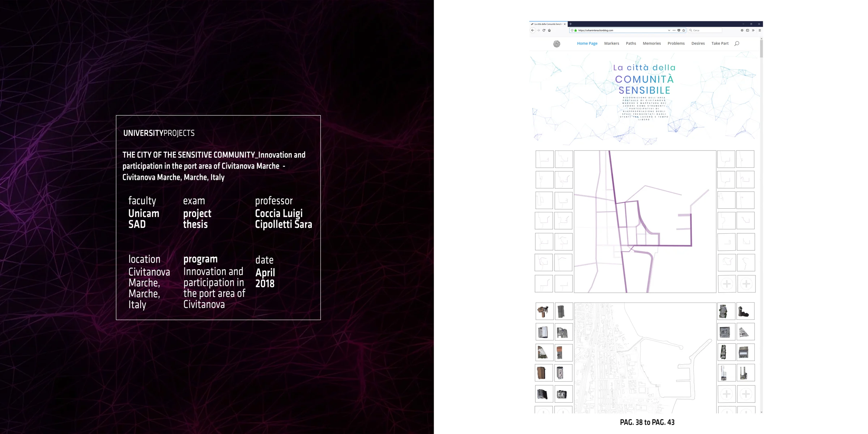This screenshot has width=868, height=434.
Task: Click the large grey port area map
Action: coord(645,358)
